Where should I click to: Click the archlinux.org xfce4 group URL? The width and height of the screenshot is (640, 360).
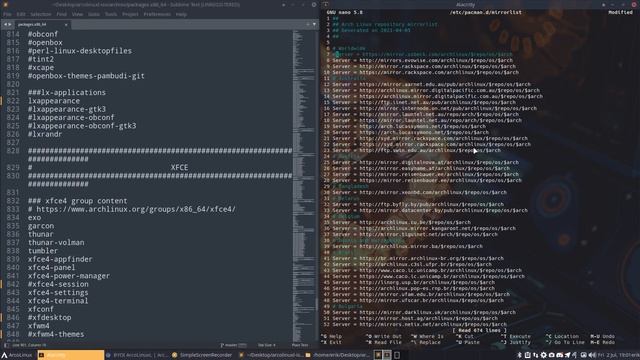136,209
